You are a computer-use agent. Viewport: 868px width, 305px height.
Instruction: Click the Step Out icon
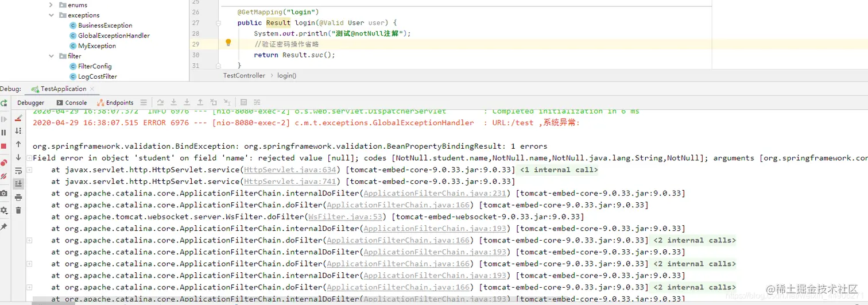click(200, 103)
